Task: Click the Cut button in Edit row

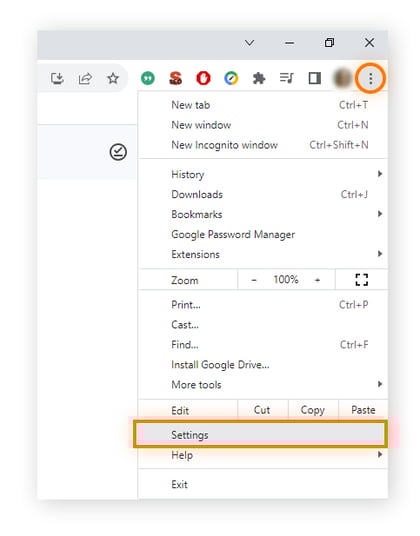Action: [x=262, y=410]
